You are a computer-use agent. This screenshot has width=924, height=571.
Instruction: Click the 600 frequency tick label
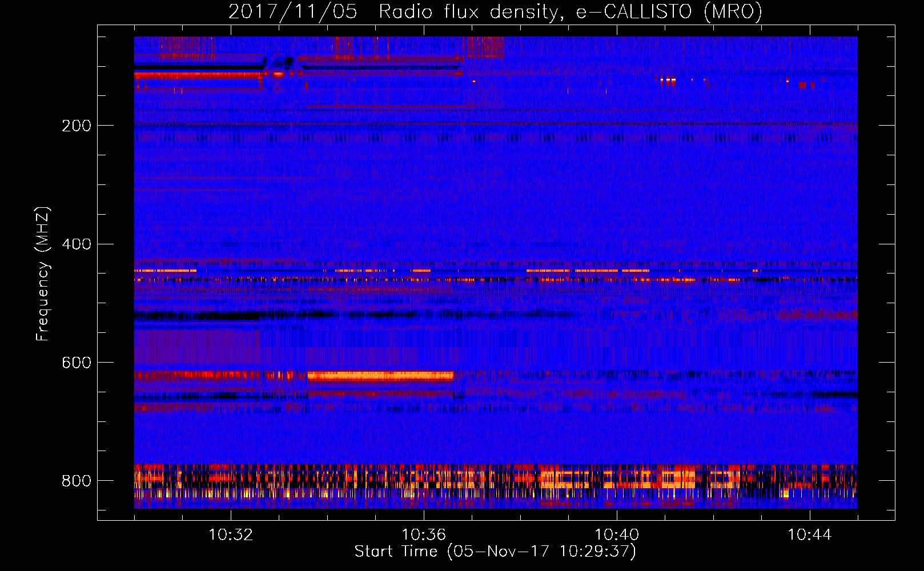pos(77,363)
